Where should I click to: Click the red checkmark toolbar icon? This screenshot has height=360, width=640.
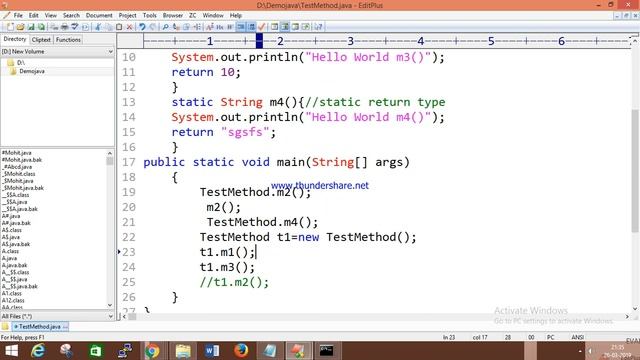pyautogui.click(x=262, y=27)
